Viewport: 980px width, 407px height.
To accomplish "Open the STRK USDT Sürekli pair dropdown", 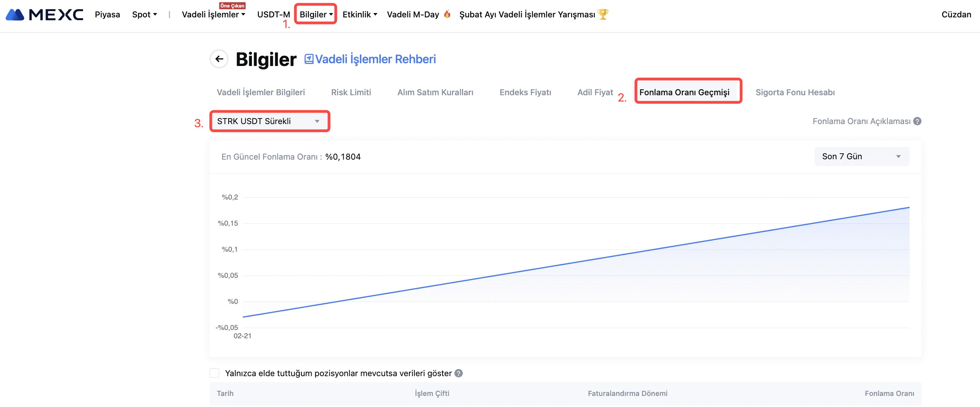I will click(269, 121).
